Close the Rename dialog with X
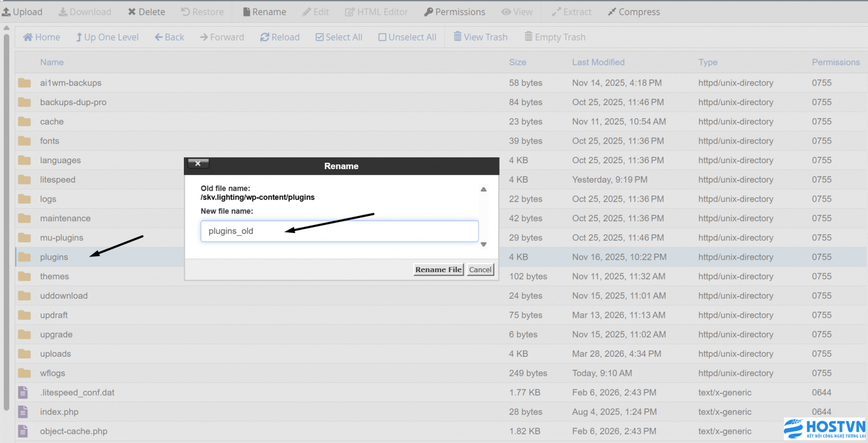868x443 pixels. pyautogui.click(x=198, y=163)
